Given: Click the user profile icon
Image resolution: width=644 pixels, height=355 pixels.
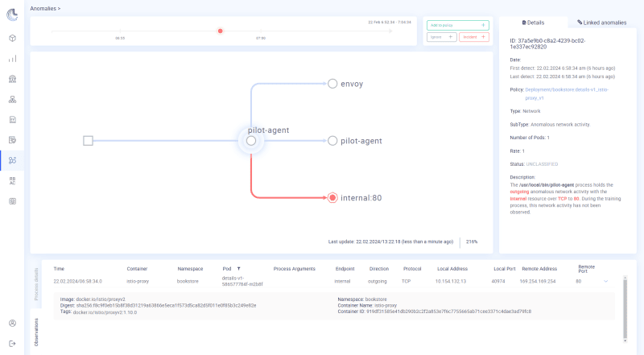Looking at the screenshot, I should 12,323.
